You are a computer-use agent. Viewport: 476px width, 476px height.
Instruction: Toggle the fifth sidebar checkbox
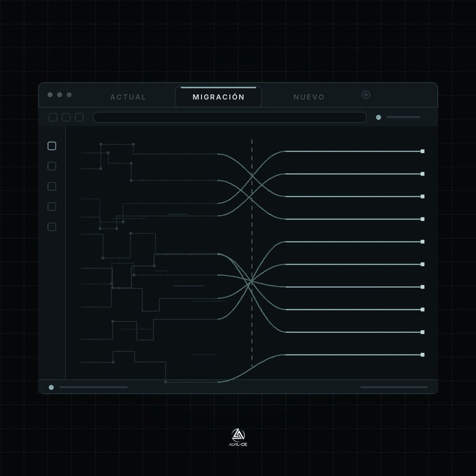[x=52, y=227]
